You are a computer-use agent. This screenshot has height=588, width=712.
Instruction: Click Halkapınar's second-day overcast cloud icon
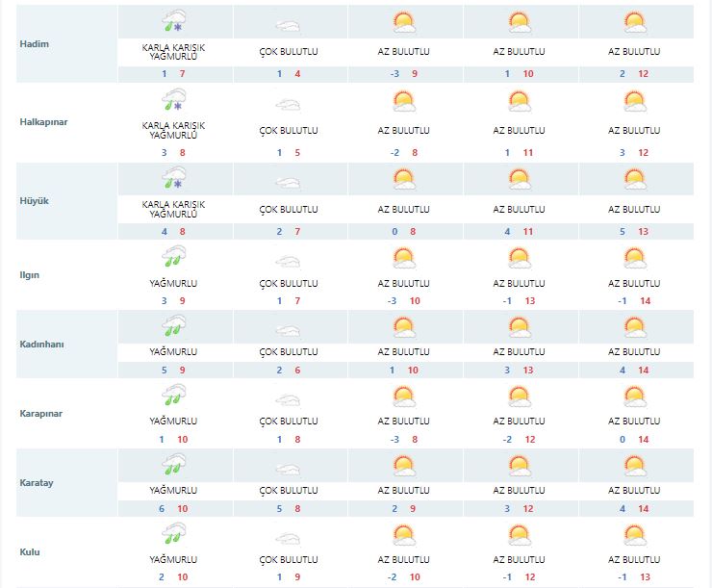(x=289, y=105)
